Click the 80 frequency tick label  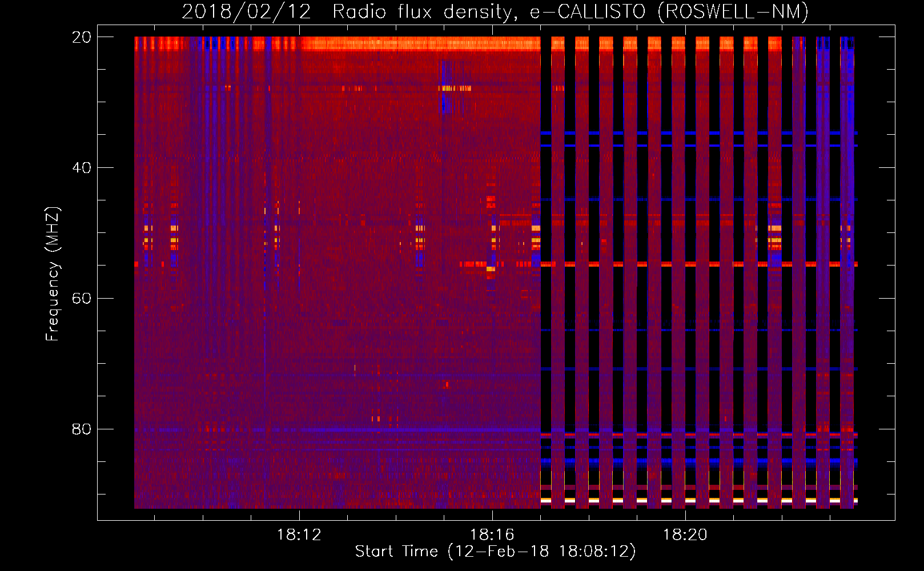[81, 429]
